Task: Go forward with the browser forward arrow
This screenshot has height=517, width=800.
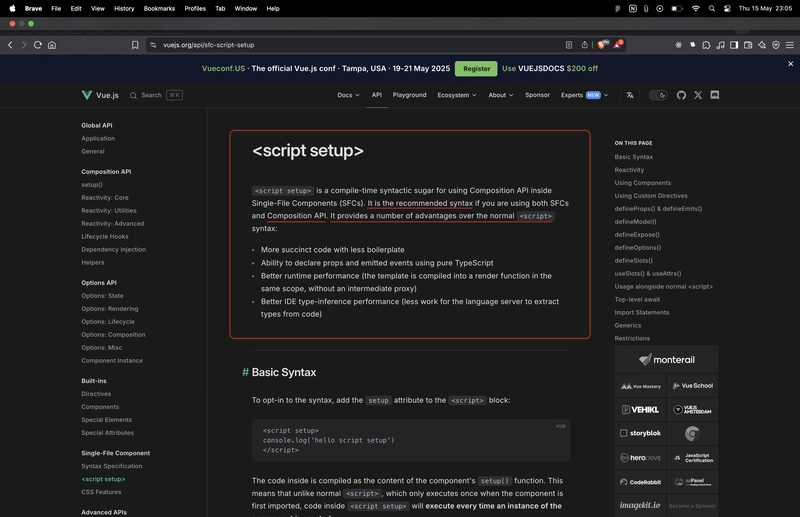Action: tap(23, 45)
